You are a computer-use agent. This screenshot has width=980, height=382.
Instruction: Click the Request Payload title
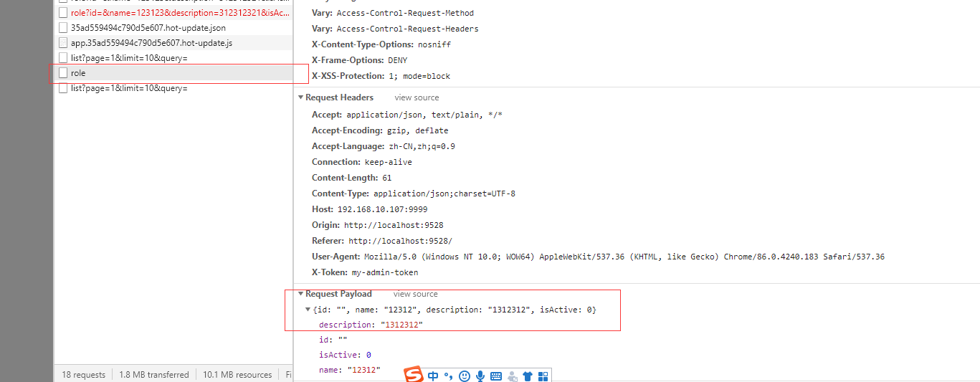tap(338, 294)
